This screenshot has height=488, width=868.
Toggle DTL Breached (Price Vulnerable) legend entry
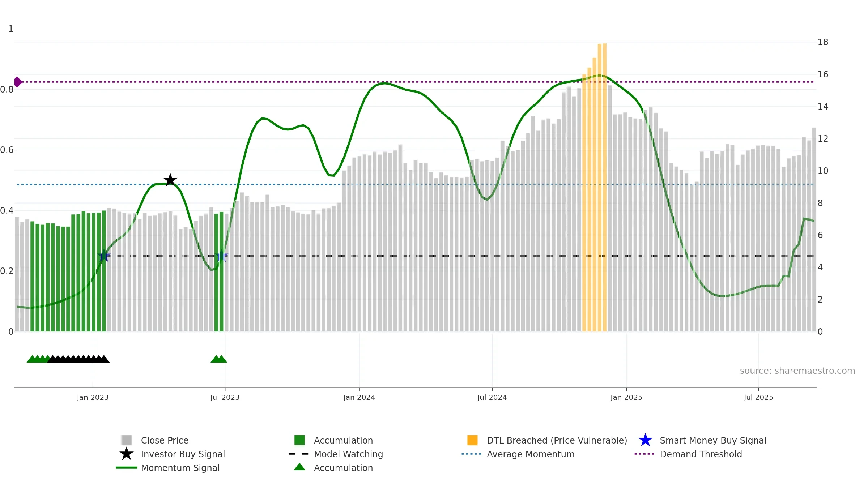[x=548, y=440]
